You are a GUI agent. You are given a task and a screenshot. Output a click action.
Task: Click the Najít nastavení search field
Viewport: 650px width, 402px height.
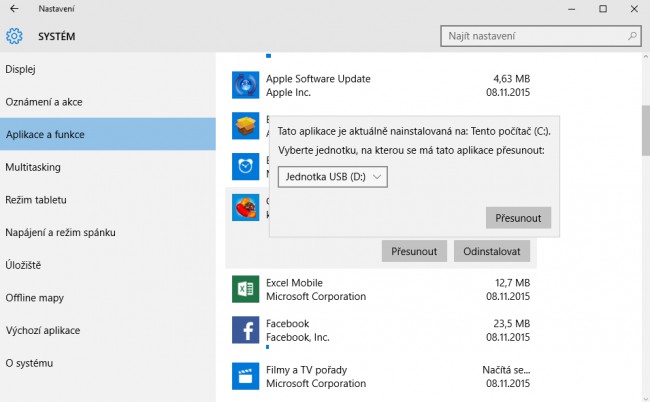point(541,36)
